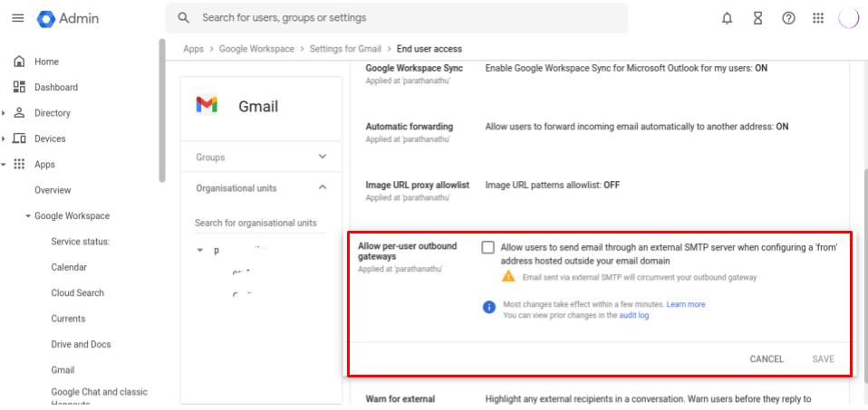
Task: Open Gmail in sidebar
Action: tap(63, 369)
